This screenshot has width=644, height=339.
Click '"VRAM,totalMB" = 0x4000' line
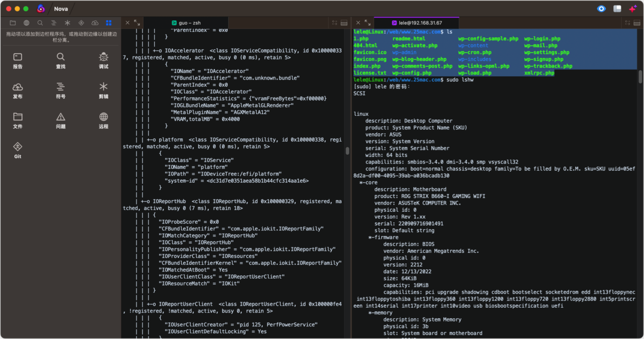click(x=205, y=119)
